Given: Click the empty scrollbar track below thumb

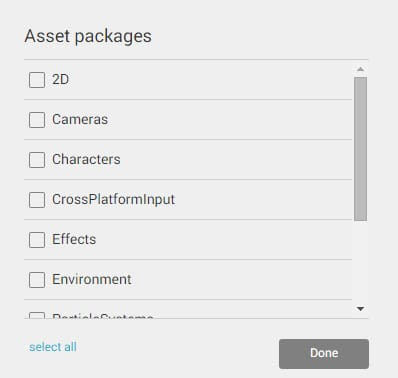Looking at the screenshot, I should coord(360,263).
